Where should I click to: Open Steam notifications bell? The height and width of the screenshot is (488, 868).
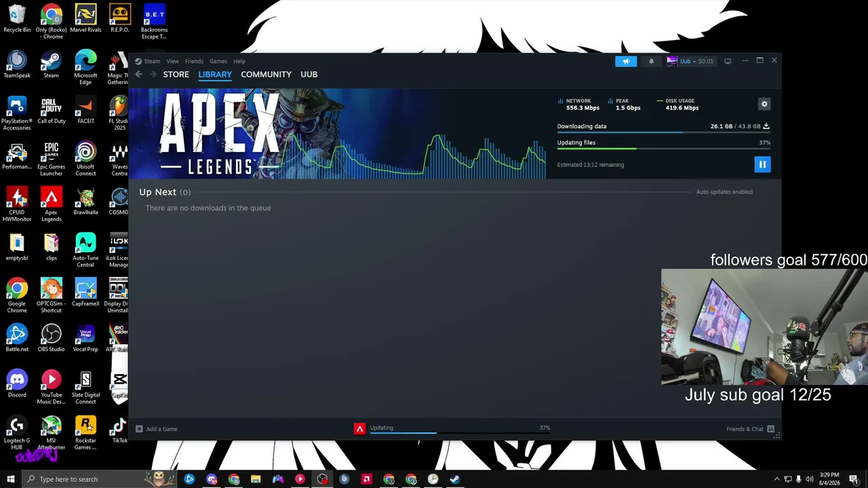click(x=652, y=61)
